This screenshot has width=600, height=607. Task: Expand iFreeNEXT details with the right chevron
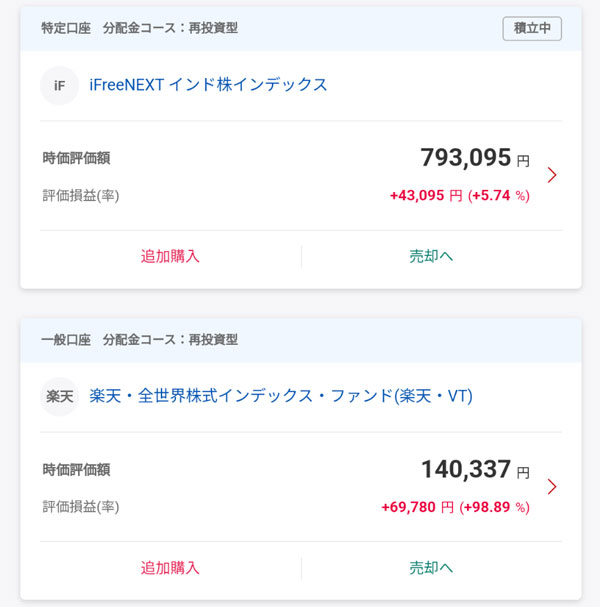click(552, 175)
